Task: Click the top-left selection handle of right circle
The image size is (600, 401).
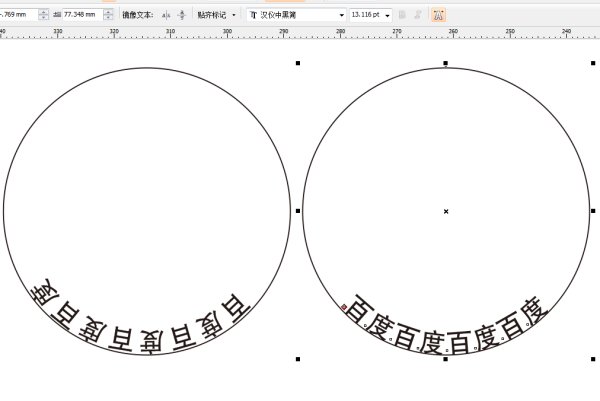Action: (298, 63)
